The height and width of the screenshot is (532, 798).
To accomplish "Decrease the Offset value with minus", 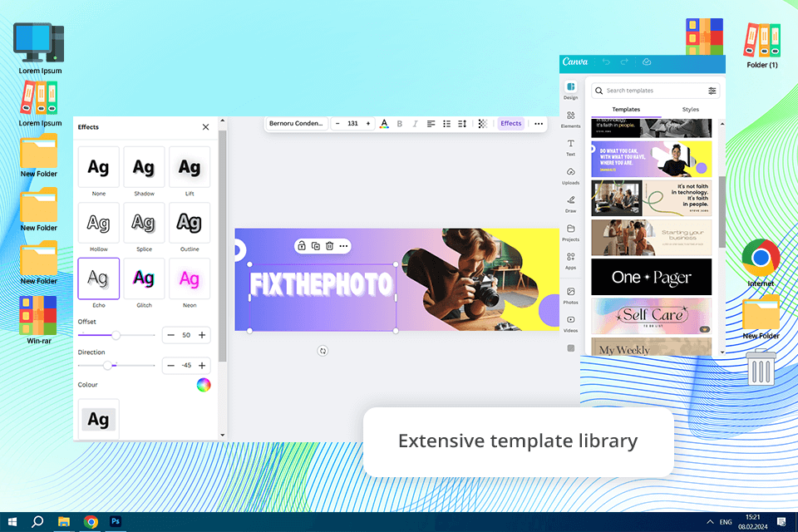I will (171, 335).
